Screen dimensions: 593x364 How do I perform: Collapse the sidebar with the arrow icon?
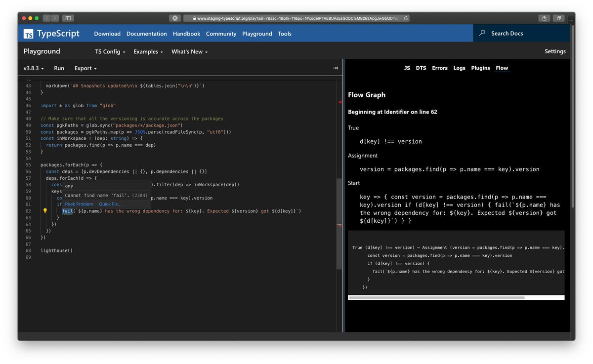336,68
